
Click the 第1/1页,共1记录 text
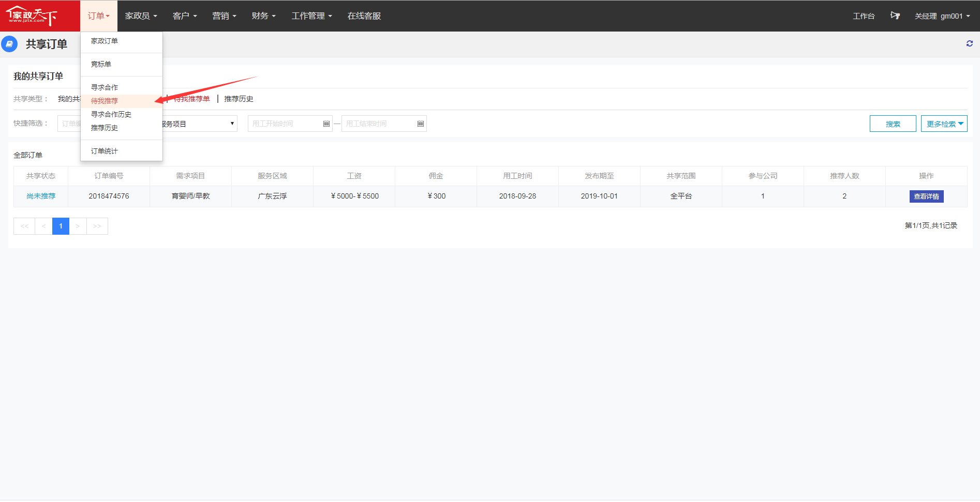[x=931, y=225]
